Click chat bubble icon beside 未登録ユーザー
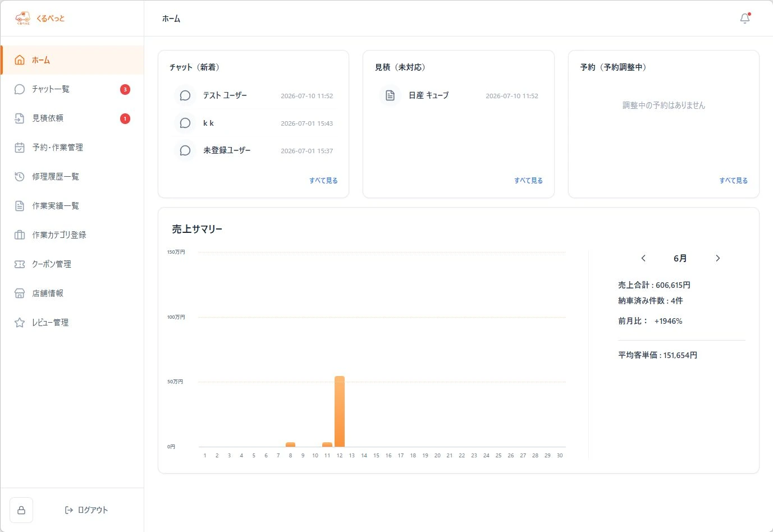The image size is (773, 532). pyautogui.click(x=185, y=150)
